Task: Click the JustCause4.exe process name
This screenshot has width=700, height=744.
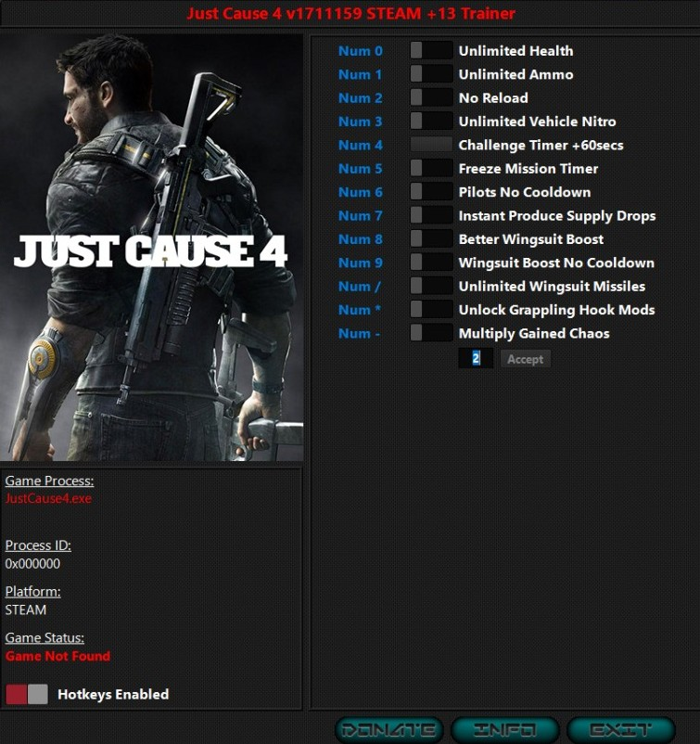Action: (48, 499)
